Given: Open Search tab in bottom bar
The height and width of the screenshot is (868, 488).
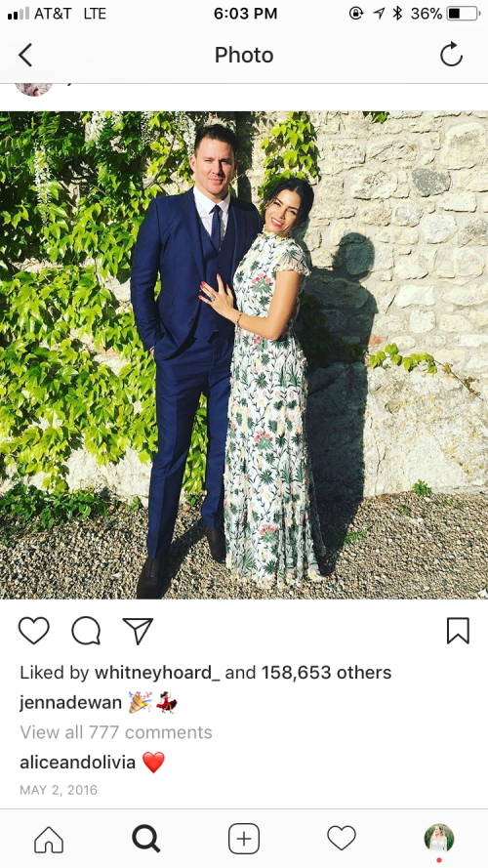Looking at the screenshot, I should [x=146, y=839].
